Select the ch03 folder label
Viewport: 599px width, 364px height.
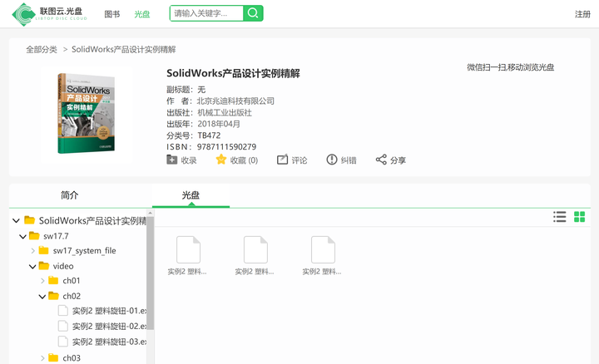(x=72, y=358)
